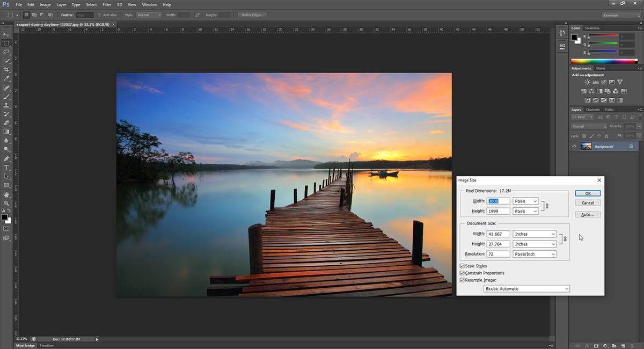644x349 pixels.
Task: Switch to the Channels tab
Action: pos(593,110)
